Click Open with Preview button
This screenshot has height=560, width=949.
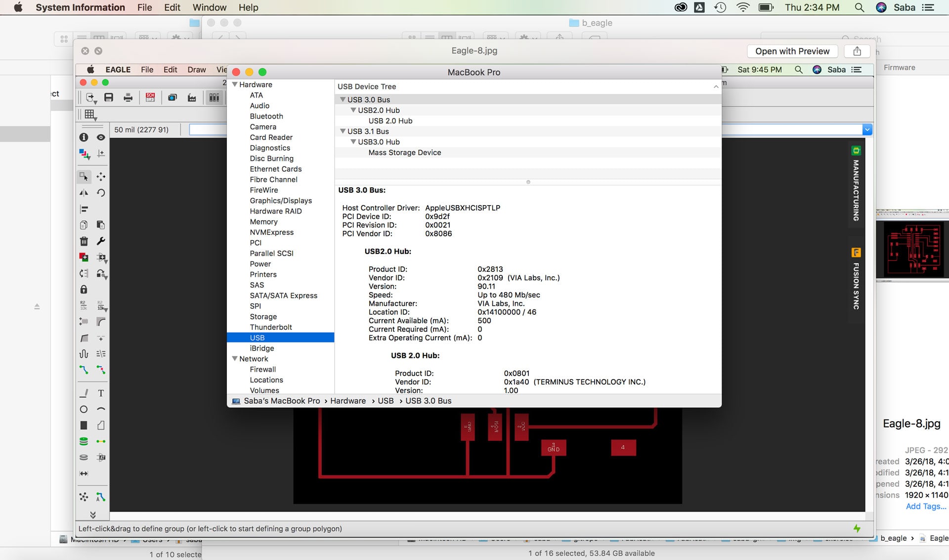[792, 51]
